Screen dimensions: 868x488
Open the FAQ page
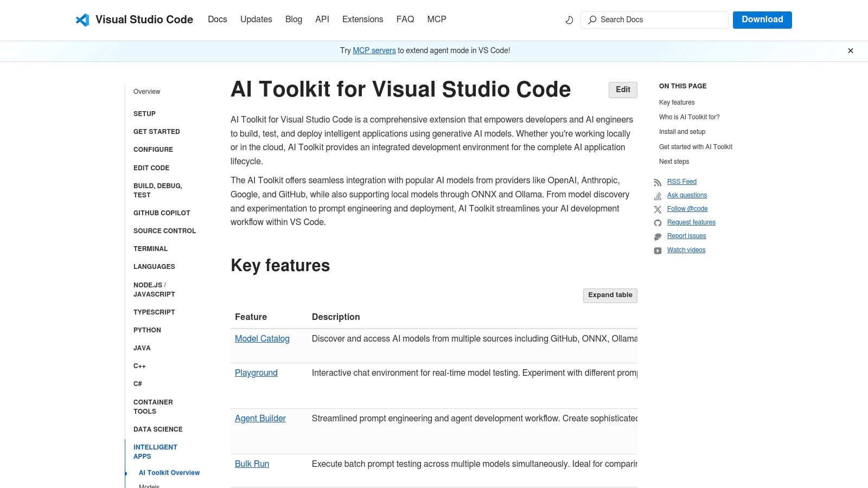[405, 20]
